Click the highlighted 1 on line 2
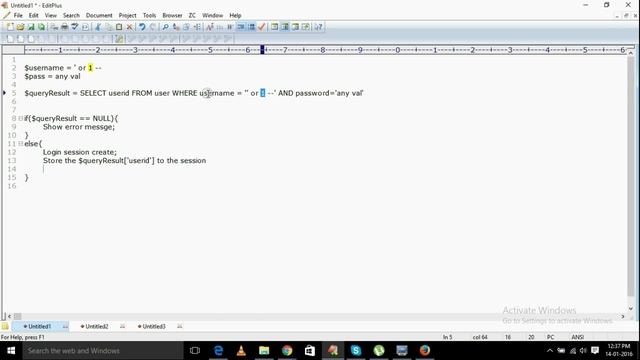 coord(90,68)
